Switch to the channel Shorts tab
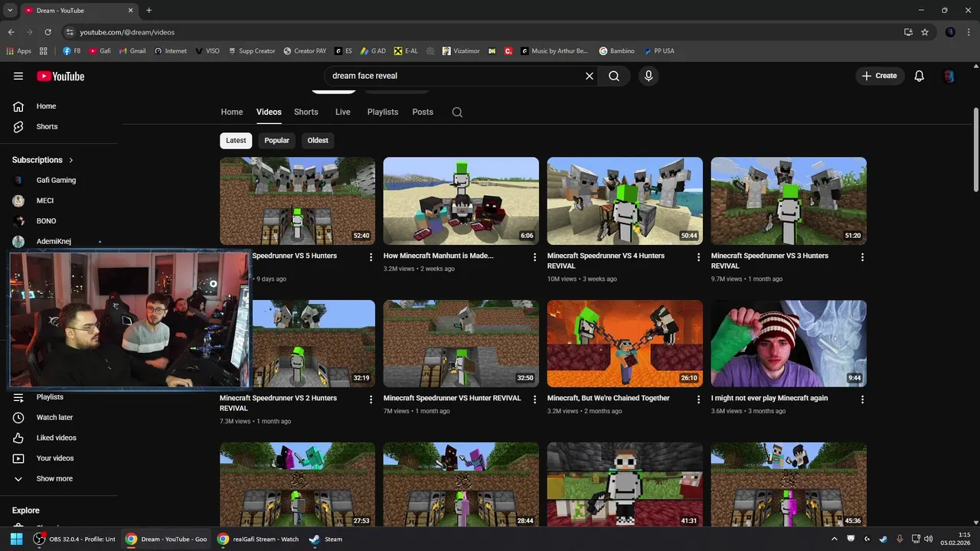Screen dimensions: 980x551 pyautogui.click(x=306, y=112)
